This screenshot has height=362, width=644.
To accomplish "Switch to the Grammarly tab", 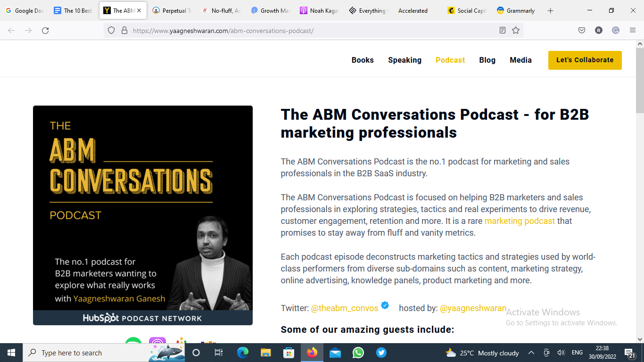I will point(515,10).
